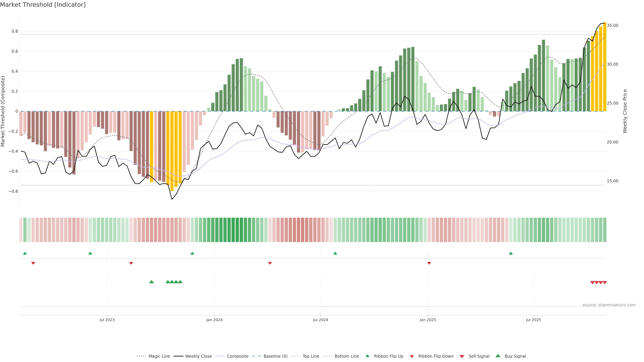Click the isolated leftmost buy signal triangle
Viewport: 644px width, 362px height.
click(151, 282)
